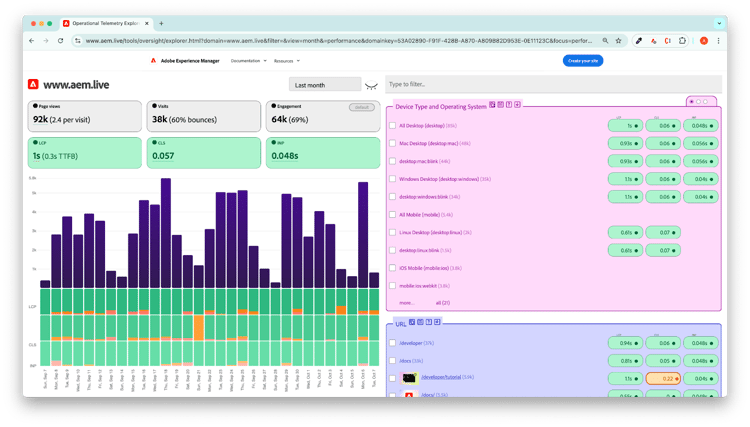
Task: Select the Operational Telemetry Explorer browser tab
Action: click(x=105, y=23)
